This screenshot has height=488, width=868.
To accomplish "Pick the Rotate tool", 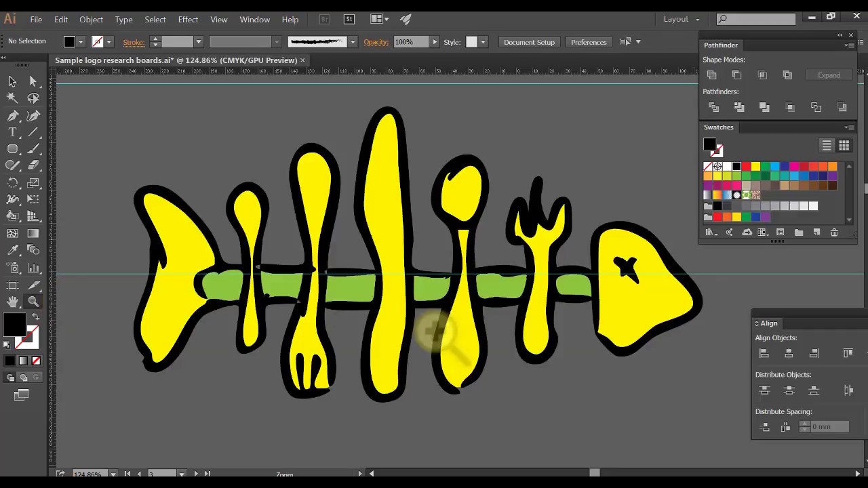I will [x=12, y=183].
